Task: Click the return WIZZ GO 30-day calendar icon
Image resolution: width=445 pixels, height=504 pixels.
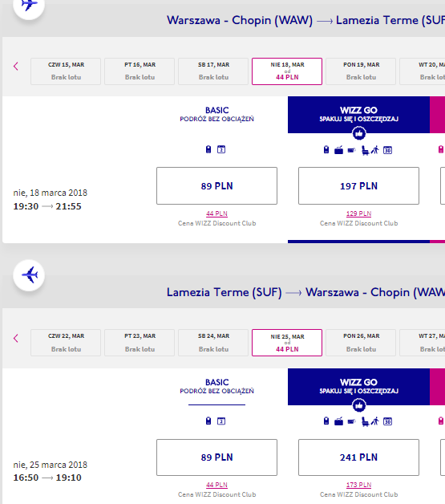Action: (x=387, y=421)
